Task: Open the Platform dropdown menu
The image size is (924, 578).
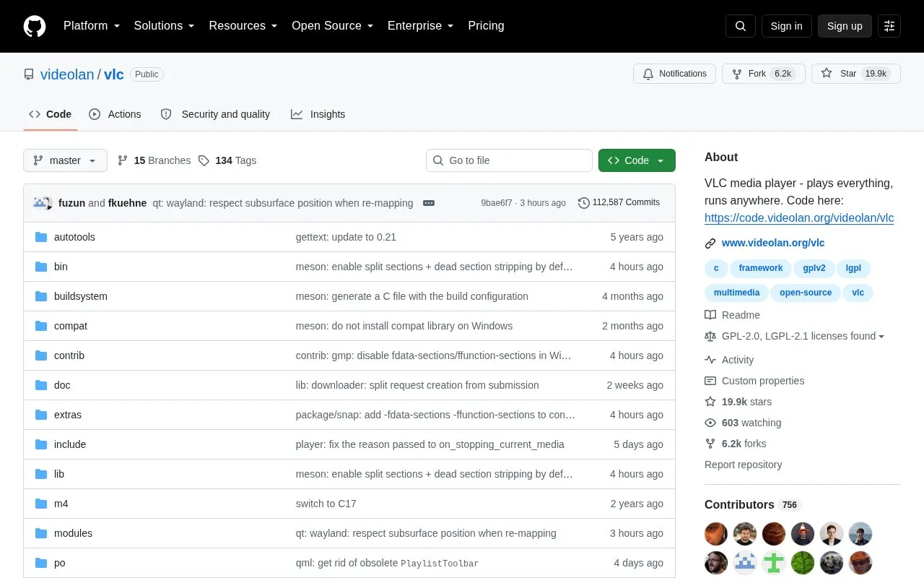Action: tap(92, 26)
